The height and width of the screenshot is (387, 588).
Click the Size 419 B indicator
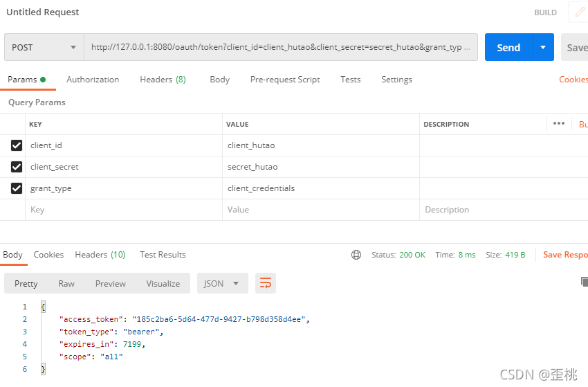506,255
